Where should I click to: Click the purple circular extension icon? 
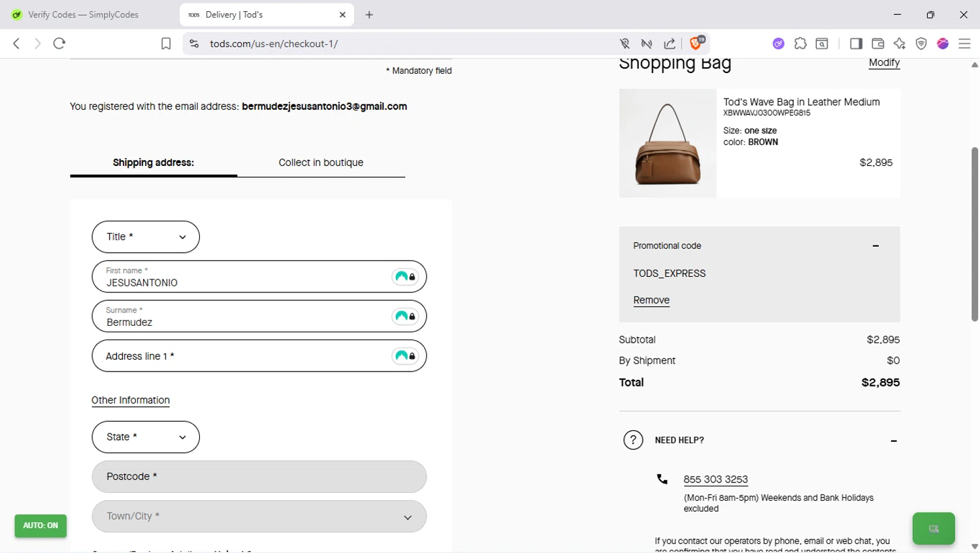(778, 44)
